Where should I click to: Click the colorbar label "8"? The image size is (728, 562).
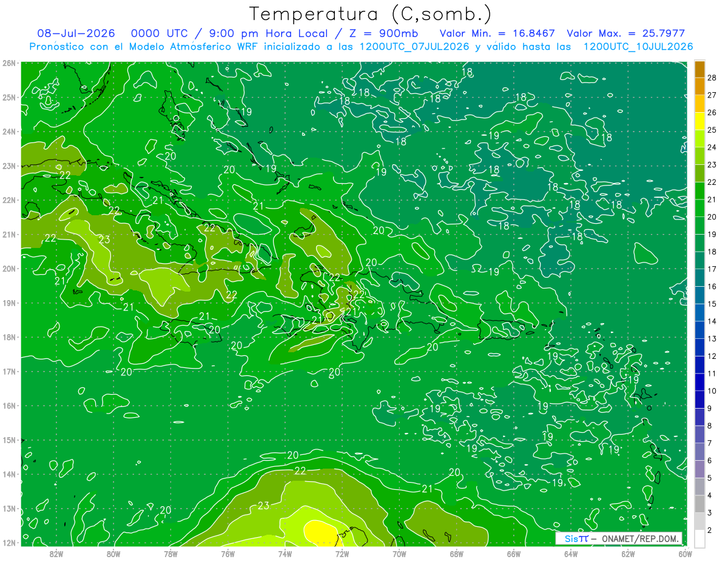pos(710,426)
